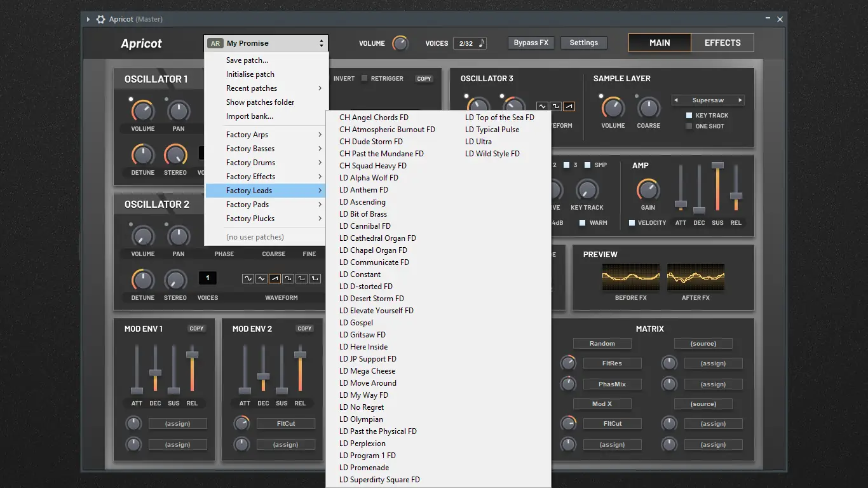Click the Sample Layer COARSE knob
Screen dimensions: 868x488
[649, 108]
